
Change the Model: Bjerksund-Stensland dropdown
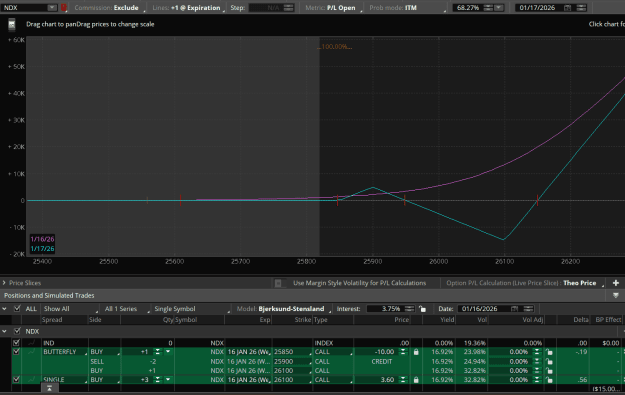(x=284, y=309)
